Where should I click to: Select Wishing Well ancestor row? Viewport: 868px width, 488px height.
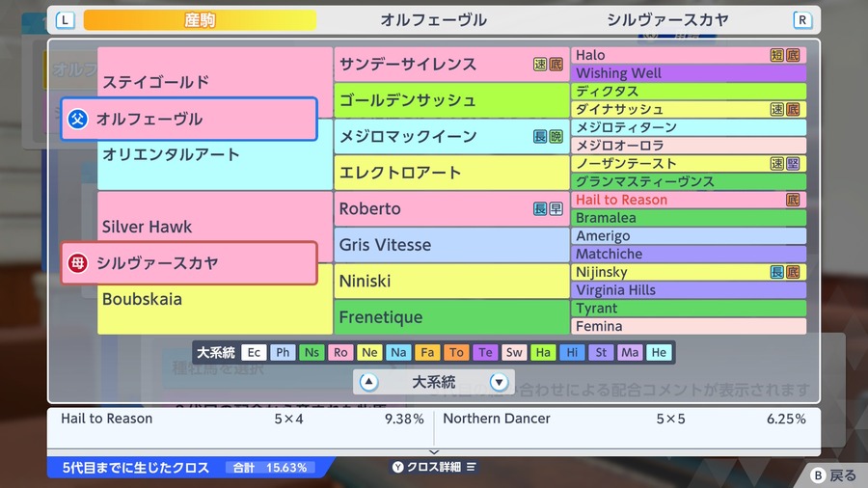(x=689, y=73)
